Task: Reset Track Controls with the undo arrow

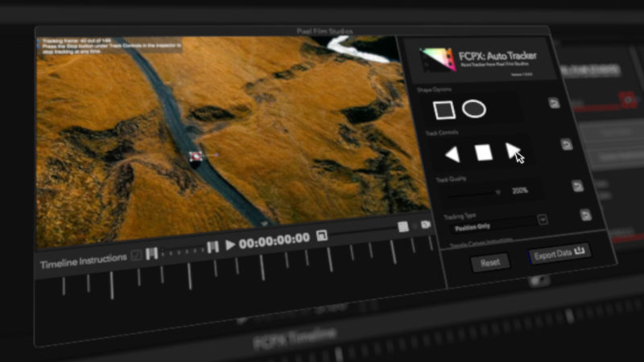Action: [567, 144]
